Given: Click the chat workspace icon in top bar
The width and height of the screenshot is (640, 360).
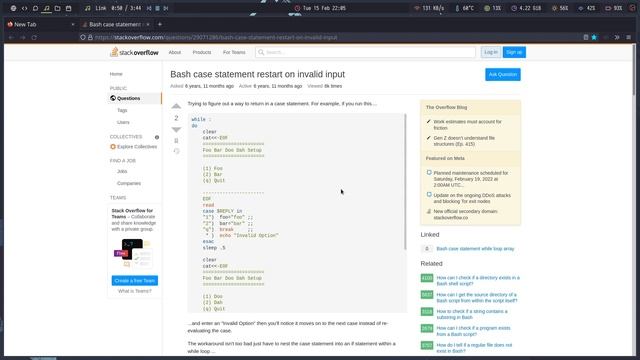Looking at the screenshot, I should tap(36, 8).
